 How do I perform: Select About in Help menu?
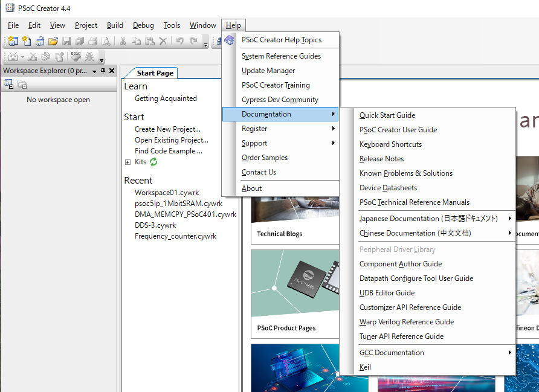coord(280,188)
